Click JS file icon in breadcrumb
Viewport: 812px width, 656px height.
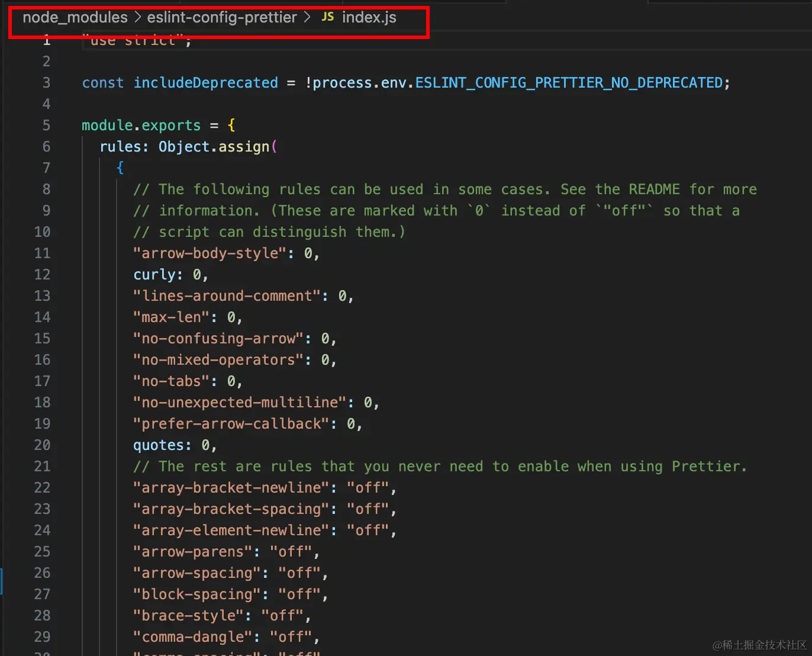[327, 17]
